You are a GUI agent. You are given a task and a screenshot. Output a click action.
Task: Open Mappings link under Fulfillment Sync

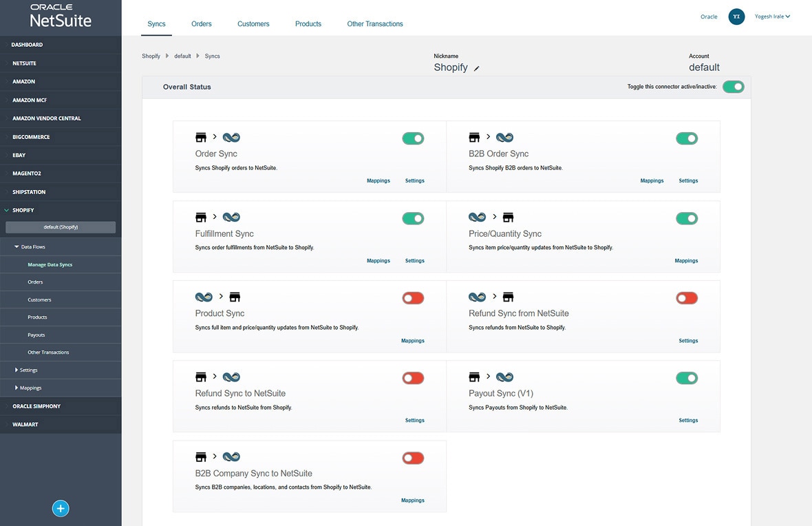point(378,260)
